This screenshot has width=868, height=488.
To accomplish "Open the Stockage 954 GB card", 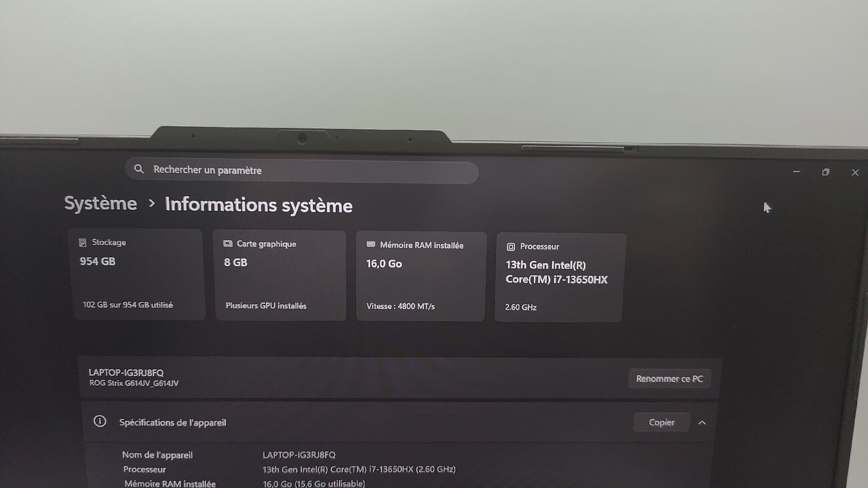I will pos(137,274).
